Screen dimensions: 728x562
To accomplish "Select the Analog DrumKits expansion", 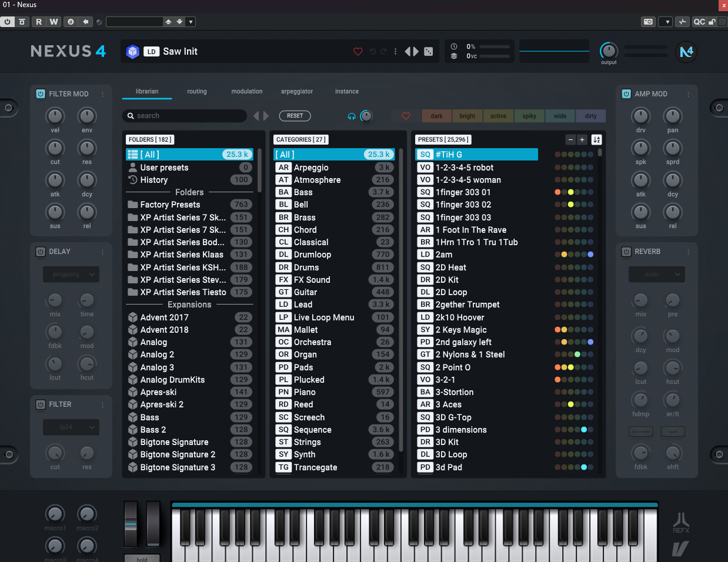I will pos(189,380).
